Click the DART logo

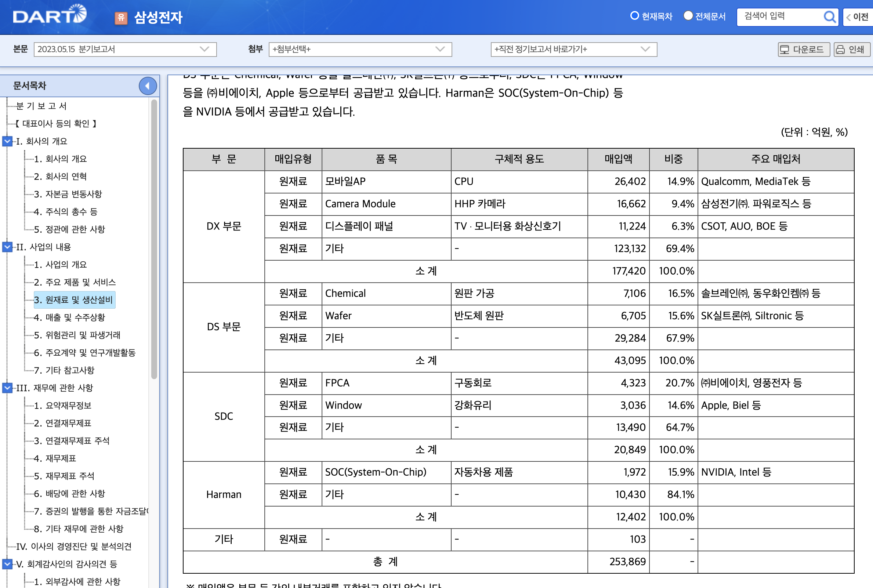tap(49, 15)
